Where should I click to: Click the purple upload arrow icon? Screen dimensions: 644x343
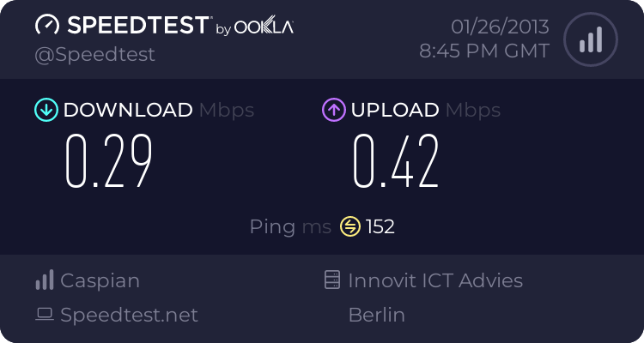point(333,110)
